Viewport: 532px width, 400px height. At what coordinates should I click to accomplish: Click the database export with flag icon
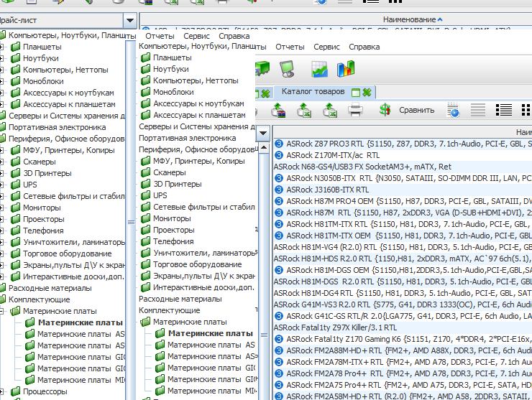278,110
